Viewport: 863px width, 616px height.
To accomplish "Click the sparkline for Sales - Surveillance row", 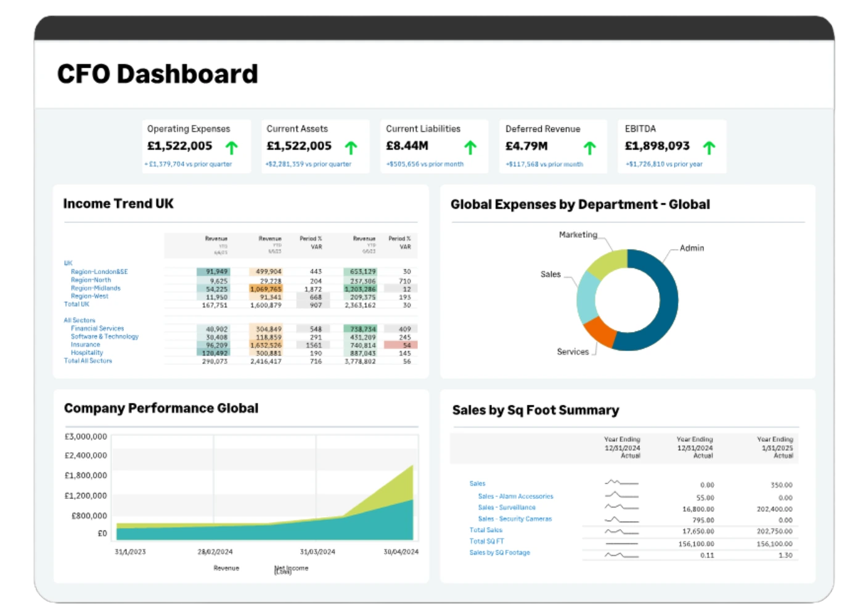I will tap(621, 507).
